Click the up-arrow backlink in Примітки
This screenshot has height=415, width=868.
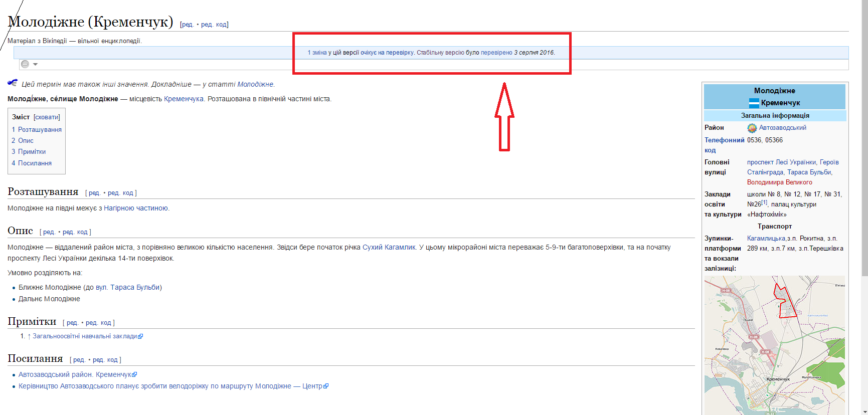29,336
